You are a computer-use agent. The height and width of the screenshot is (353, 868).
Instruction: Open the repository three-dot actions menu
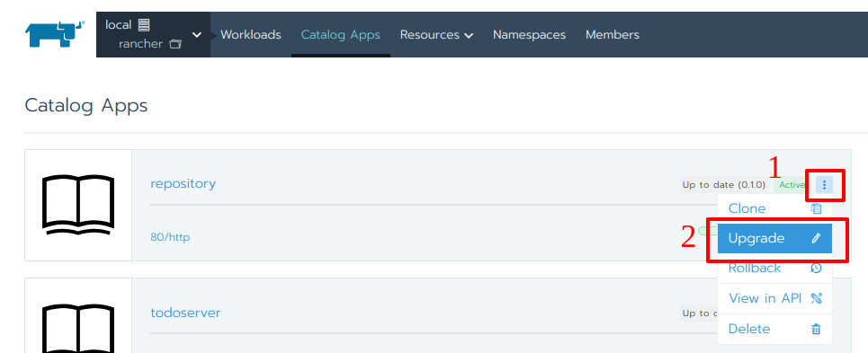(x=824, y=185)
